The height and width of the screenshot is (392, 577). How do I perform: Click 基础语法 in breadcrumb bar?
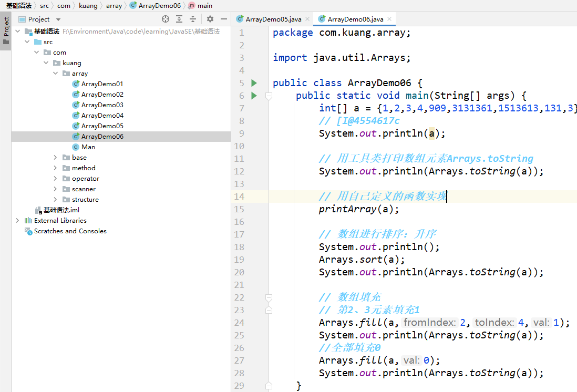(x=19, y=6)
